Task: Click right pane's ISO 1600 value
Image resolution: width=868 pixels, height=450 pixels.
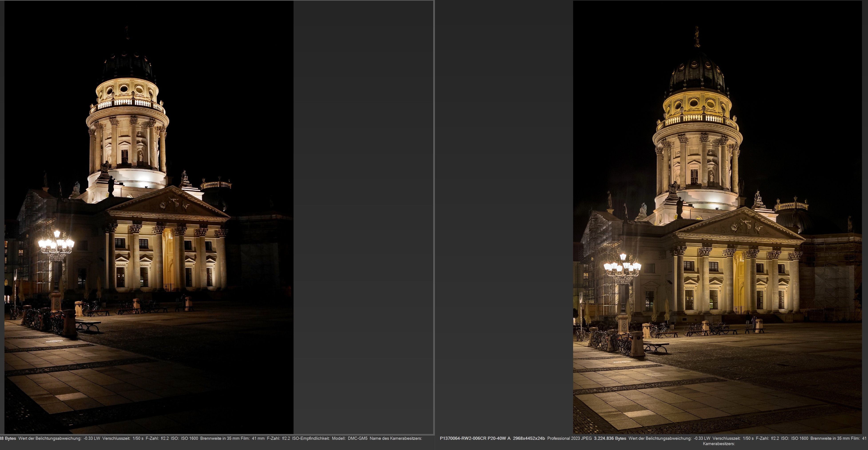Action: coord(799,438)
